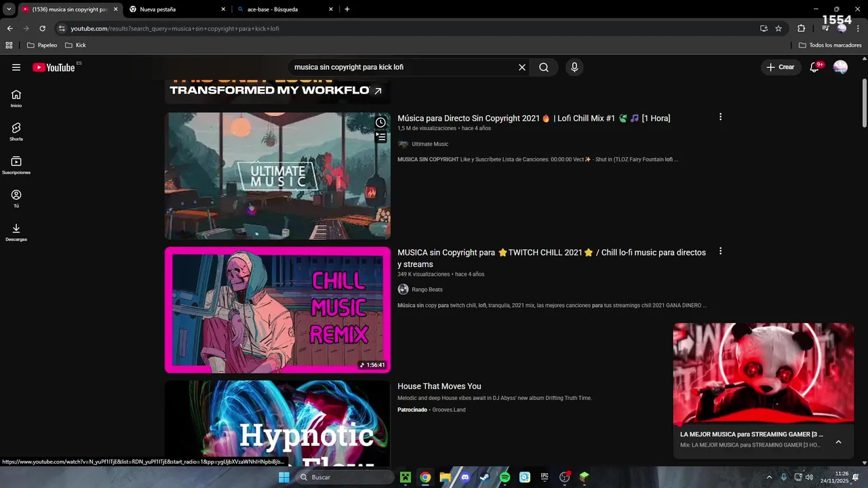
Task: Click the Ultimate Music lofi thumbnail
Action: click(277, 176)
